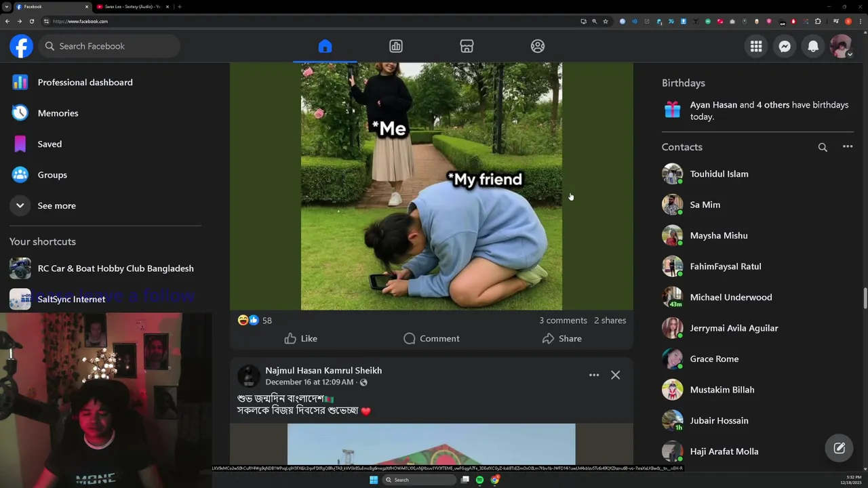Reload the Facebook page
Viewport: 868px width, 488px height.
tap(31, 21)
